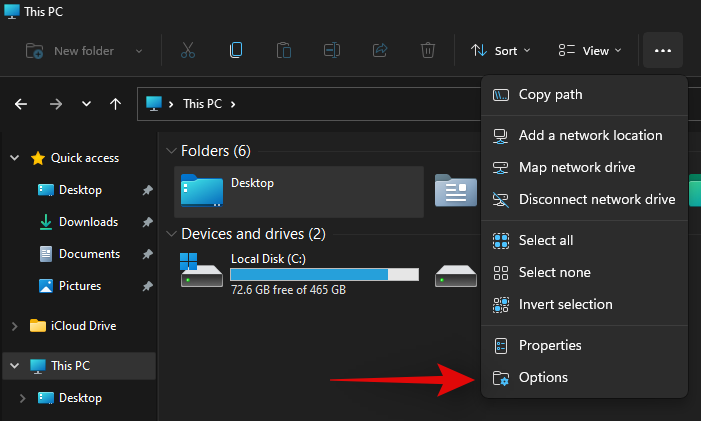This screenshot has height=421, width=701.
Task: Select Map network drive menu entry
Action: (x=576, y=167)
